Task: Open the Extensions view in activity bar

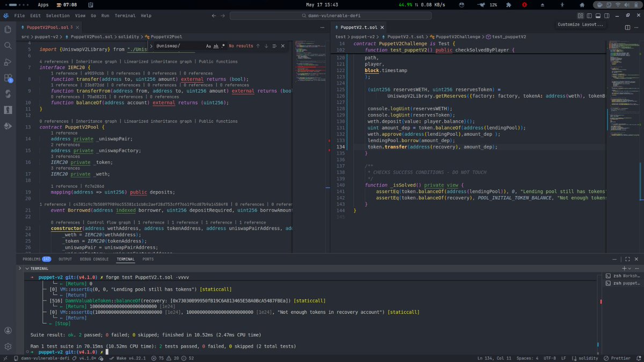Action: click(x=8, y=78)
